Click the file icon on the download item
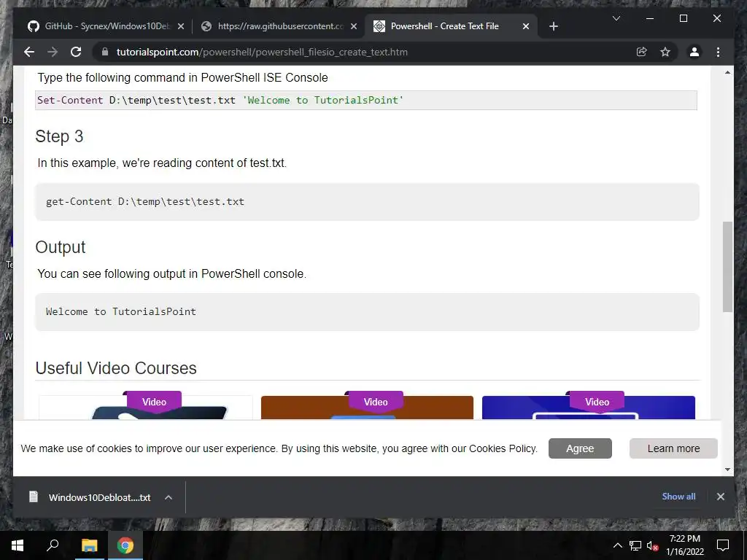 (x=34, y=497)
